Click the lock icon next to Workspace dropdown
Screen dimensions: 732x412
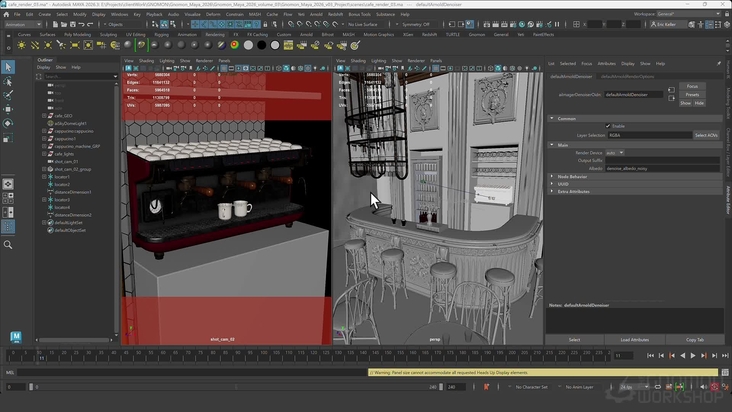[x=727, y=14]
